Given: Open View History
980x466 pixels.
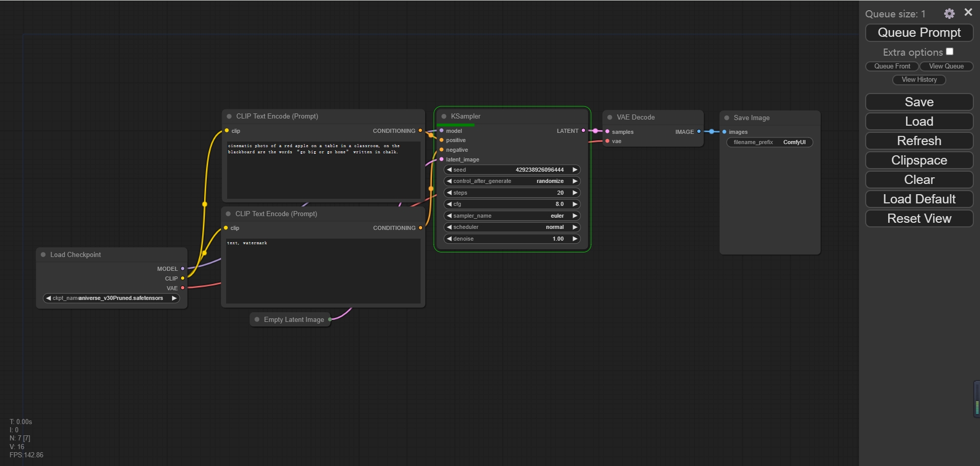Looking at the screenshot, I should [x=919, y=80].
